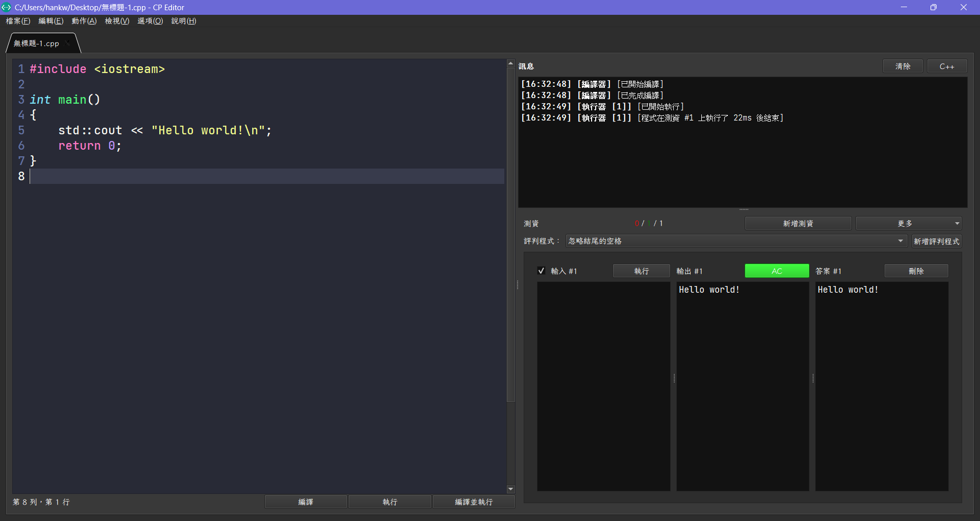Click the 新增測資 button

click(x=798, y=223)
